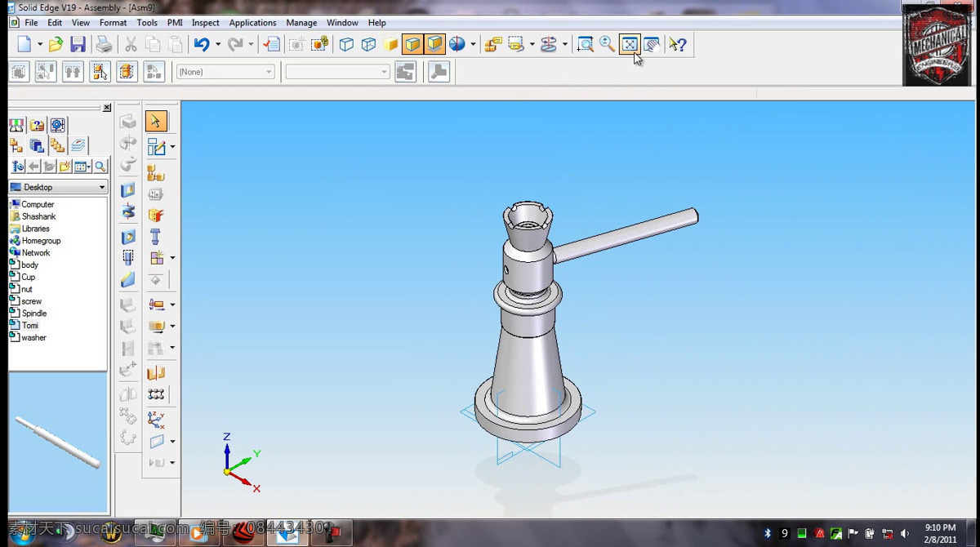
Task: Expand the Undo history dropdown arrow
Action: point(217,44)
